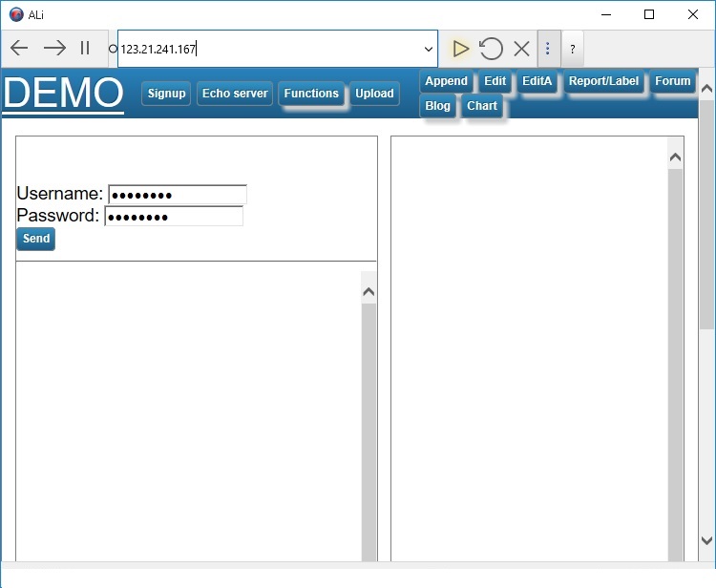Viewport: 716px width, 588px height.
Task: Click the play/go arrow button
Action: [460, 49]
